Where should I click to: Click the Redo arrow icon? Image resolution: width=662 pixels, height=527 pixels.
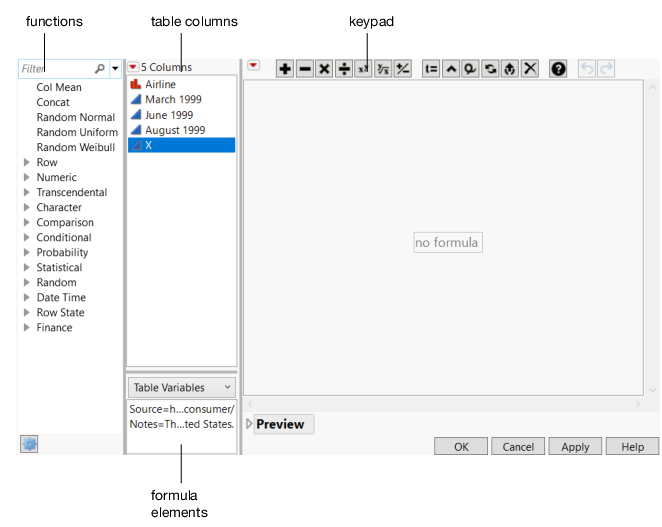pyautogui.click(x=606, y=68)
